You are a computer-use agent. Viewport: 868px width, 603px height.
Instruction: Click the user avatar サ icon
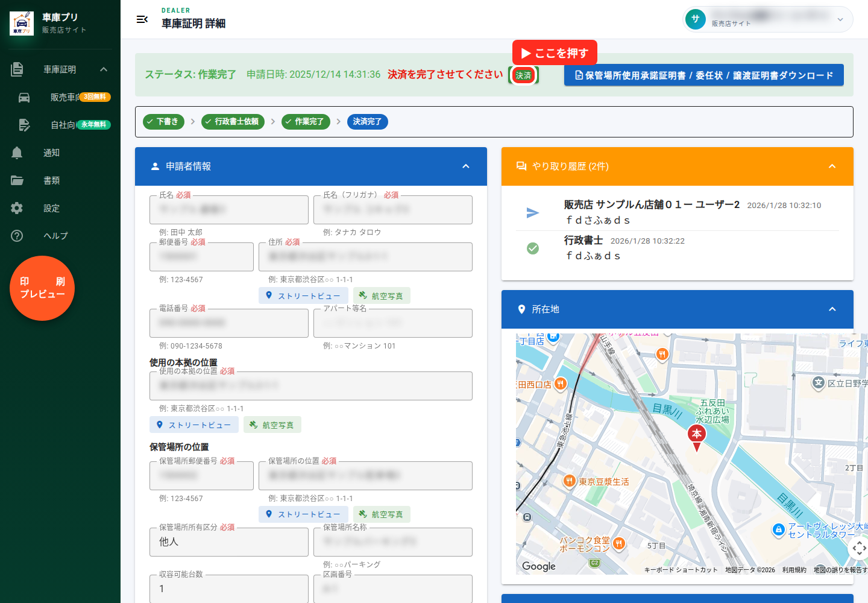tap(696, 19)
